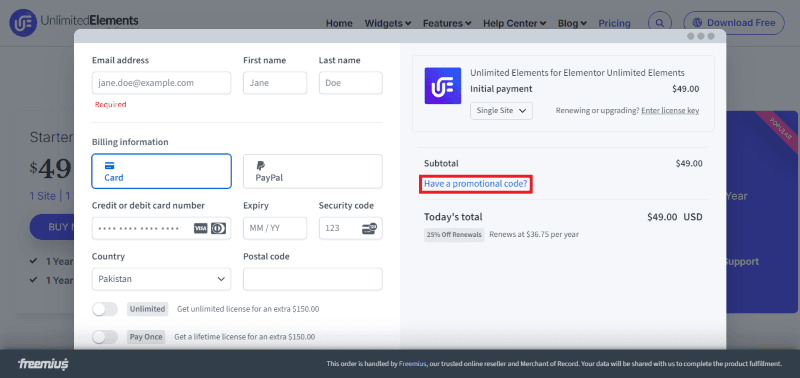Go to the Home page
The height and width of the screenshot is (378, 800).
click(339, 23)
